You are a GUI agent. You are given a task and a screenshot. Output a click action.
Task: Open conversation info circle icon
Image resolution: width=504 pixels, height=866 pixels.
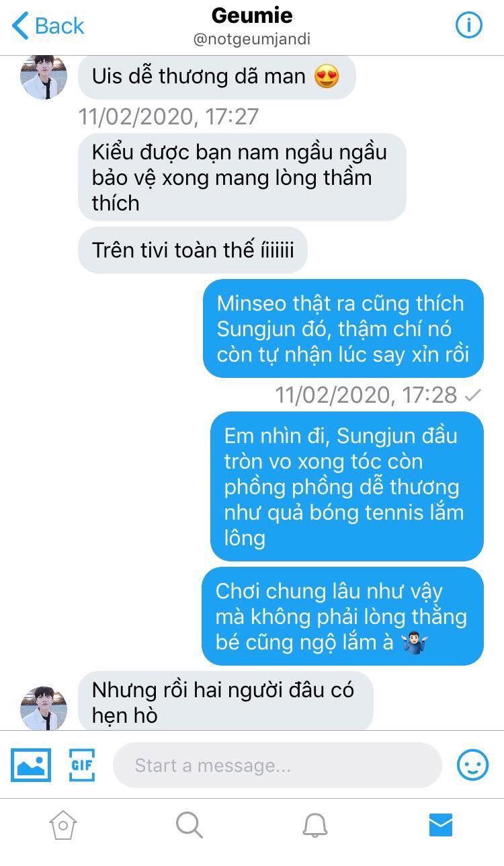coord(469,25)
